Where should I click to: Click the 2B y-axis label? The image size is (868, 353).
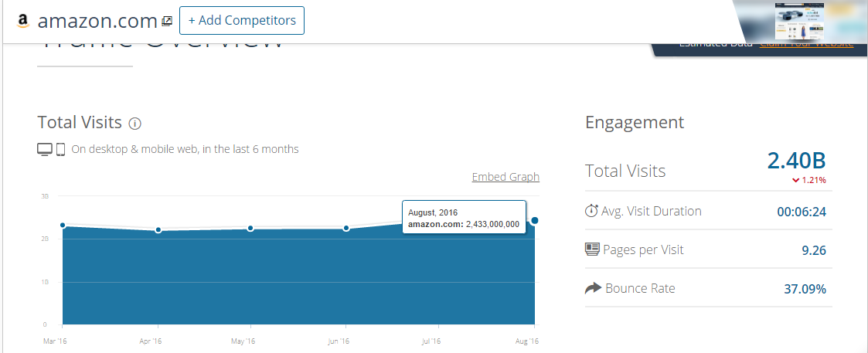(43, 239)
